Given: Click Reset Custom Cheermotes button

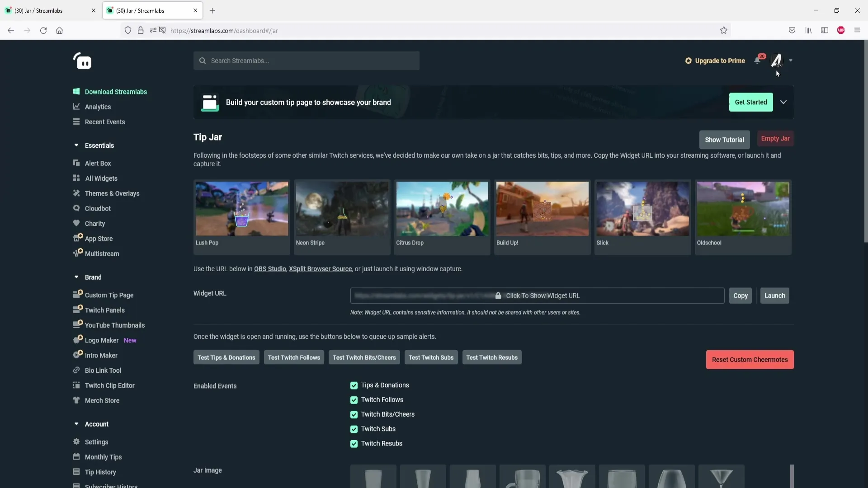Looking at the screenshot, I should click(x=750, y=360).
